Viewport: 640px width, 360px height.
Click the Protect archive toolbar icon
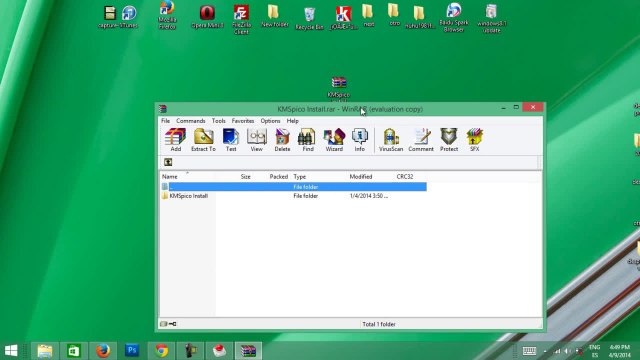point(449,140)
